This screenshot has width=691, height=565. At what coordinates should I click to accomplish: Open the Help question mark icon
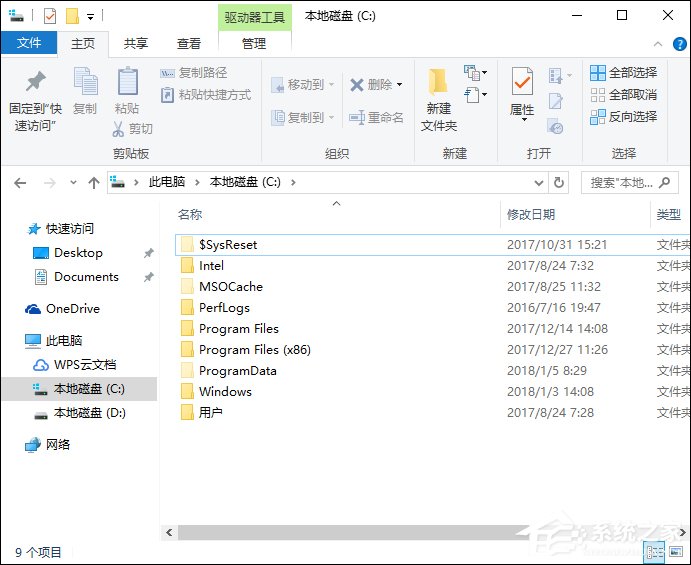tap(679, 44)
